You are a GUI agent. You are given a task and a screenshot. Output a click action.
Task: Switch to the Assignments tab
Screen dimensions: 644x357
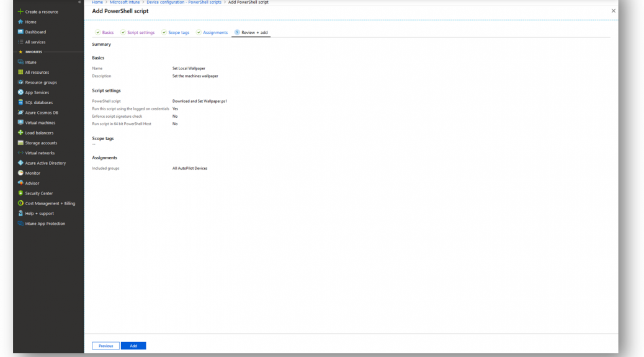coord(212,32)
